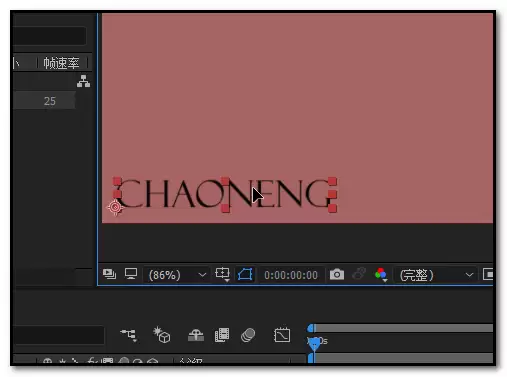Click the bottom-center red handle of CHAONENG
507x377 pixels.
click(225, 208)
